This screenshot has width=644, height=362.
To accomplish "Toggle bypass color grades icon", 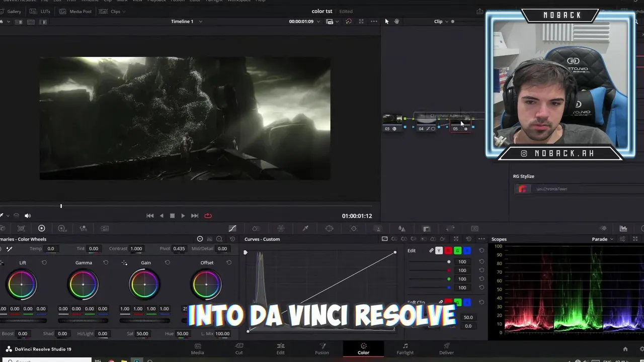I will click(x=348, y=21).
